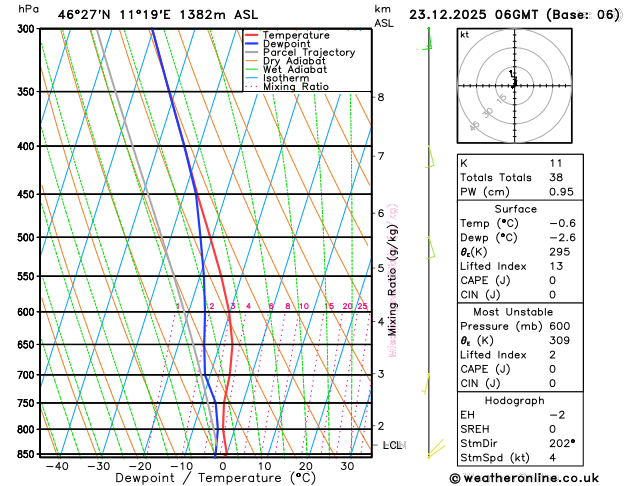Click the 'Totals Totals' row label
Image resolution: width=629 pixels, height=486 pixels.
click(496, 178)
